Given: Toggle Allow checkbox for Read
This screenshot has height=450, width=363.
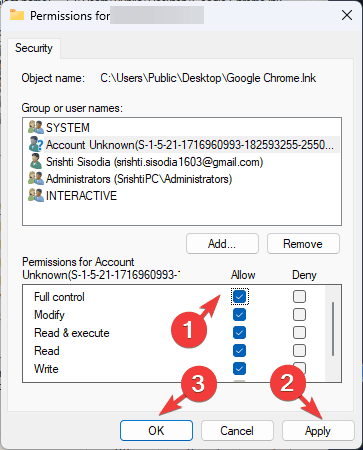Looking at the screenshot, I should click(239, 351).
